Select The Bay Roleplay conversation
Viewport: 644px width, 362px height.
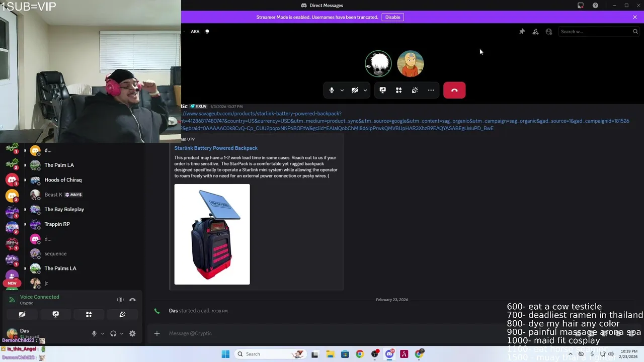(64, 209)
